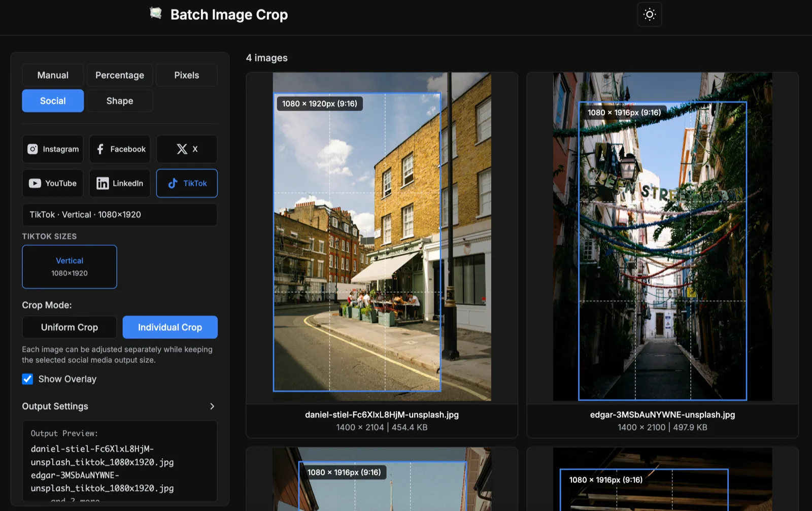Click the Output Settings chevron arrow
This screenshot has width=812, height=511.
(x=212, y=406)
